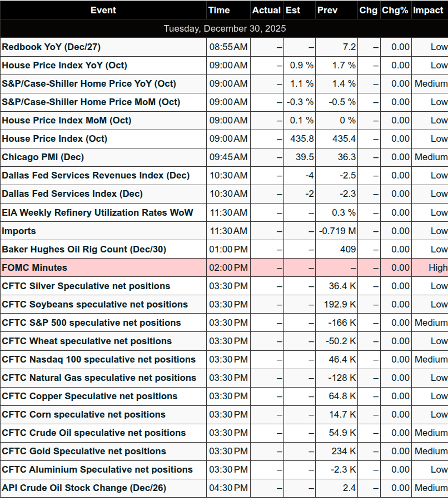The height and width of the screenshot is (501, 448).
Task: Open S&P/Case-Shiller Home Price YoY (Oct)
Action: (89, 83)
